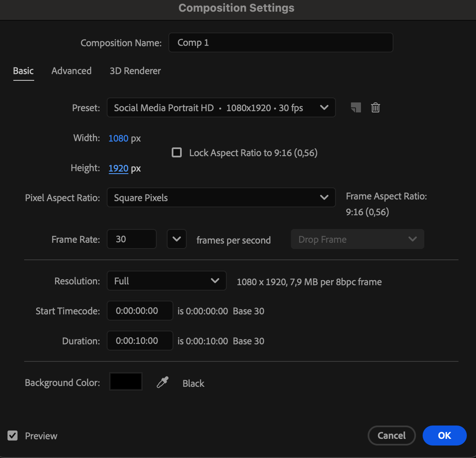Click the Height value 1920
The image size is (476, 458).
pyautogui.click(x=118, y=168)
